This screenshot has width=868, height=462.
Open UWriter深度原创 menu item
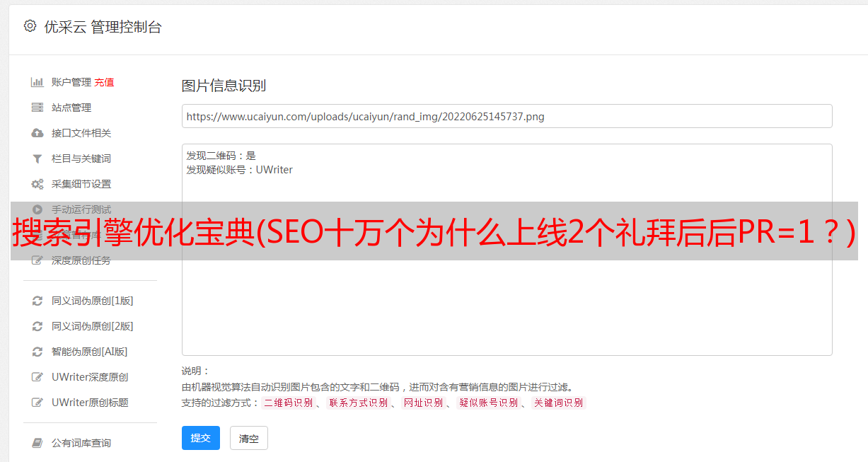[90, 377]
